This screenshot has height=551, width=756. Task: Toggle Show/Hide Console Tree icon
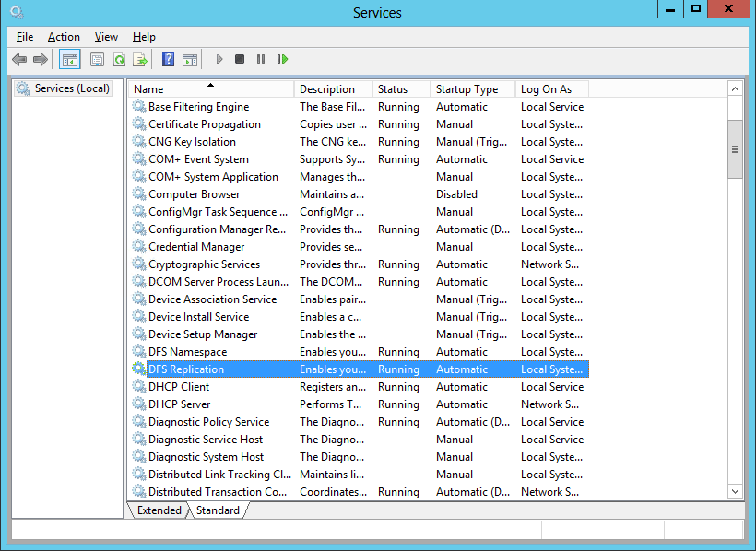coord(70,59)
